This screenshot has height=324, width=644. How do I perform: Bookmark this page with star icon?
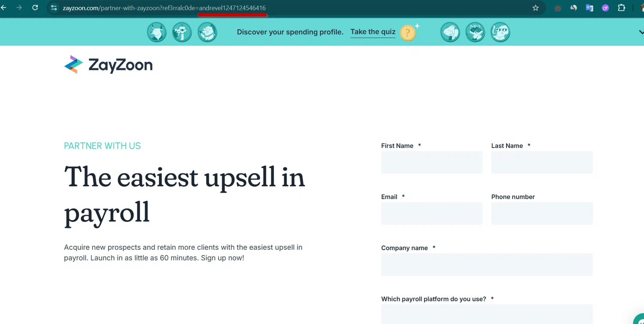click(535, 8)
